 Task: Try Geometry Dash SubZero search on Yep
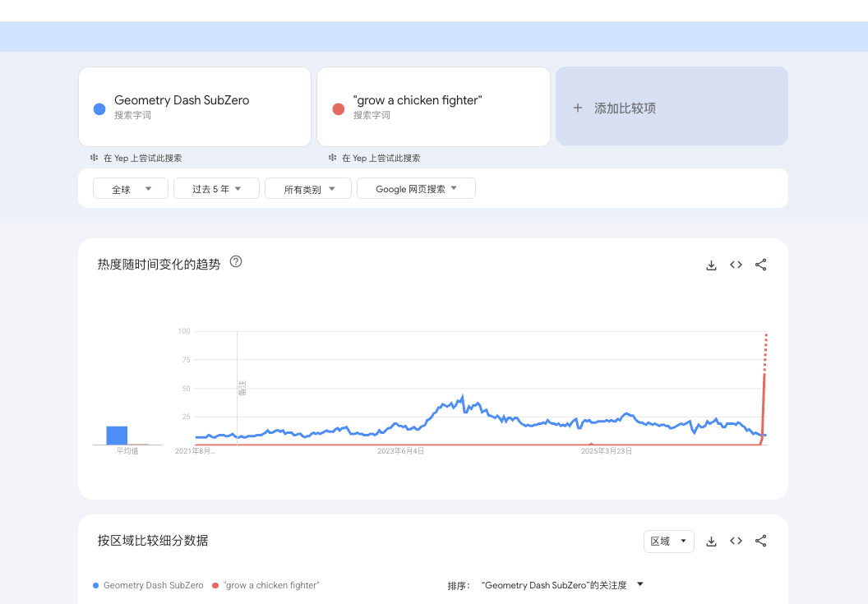click(136, 158)
